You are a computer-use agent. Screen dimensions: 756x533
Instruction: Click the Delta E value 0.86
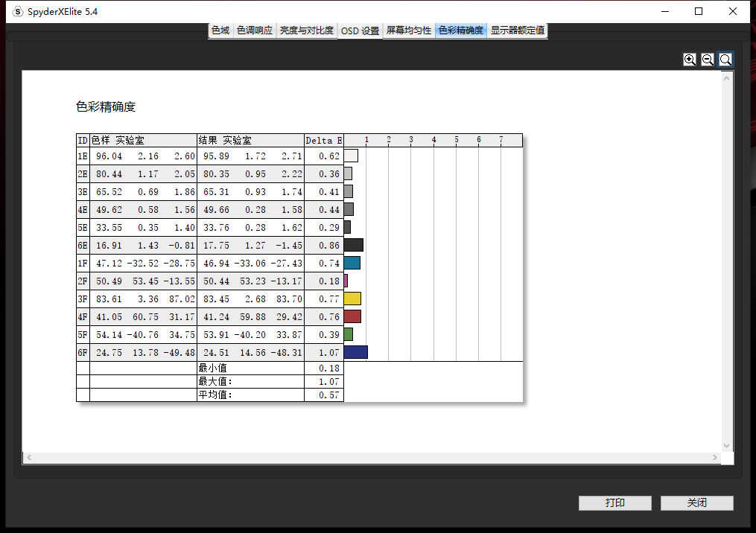point(328,246)
